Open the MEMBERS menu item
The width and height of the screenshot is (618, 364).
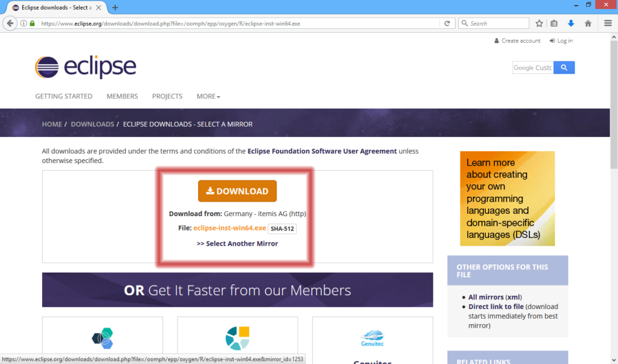click(x=122, y=96)
